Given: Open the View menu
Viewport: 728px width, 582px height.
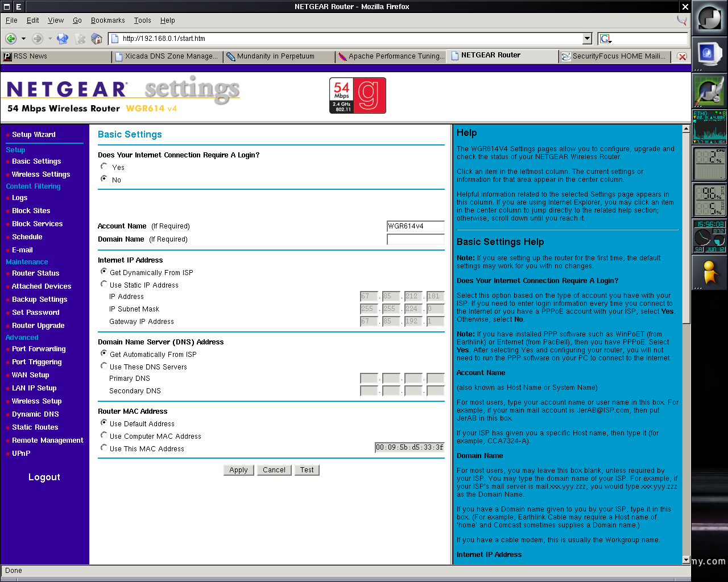Looking at the screenshot, I should pos(56,20).
